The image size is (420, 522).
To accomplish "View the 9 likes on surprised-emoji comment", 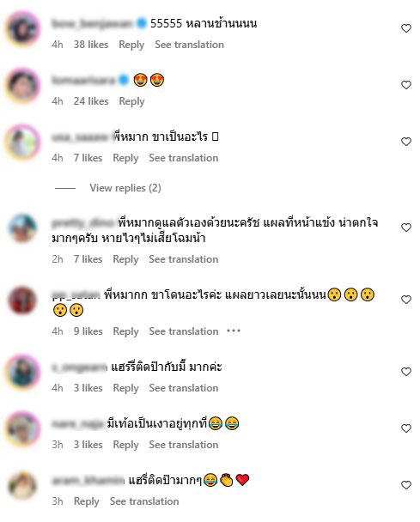I will tap(88, 331).
